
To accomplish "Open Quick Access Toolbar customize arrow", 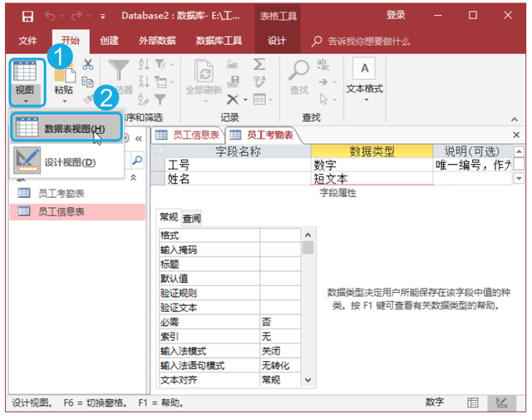I will [x=103, y=17].
